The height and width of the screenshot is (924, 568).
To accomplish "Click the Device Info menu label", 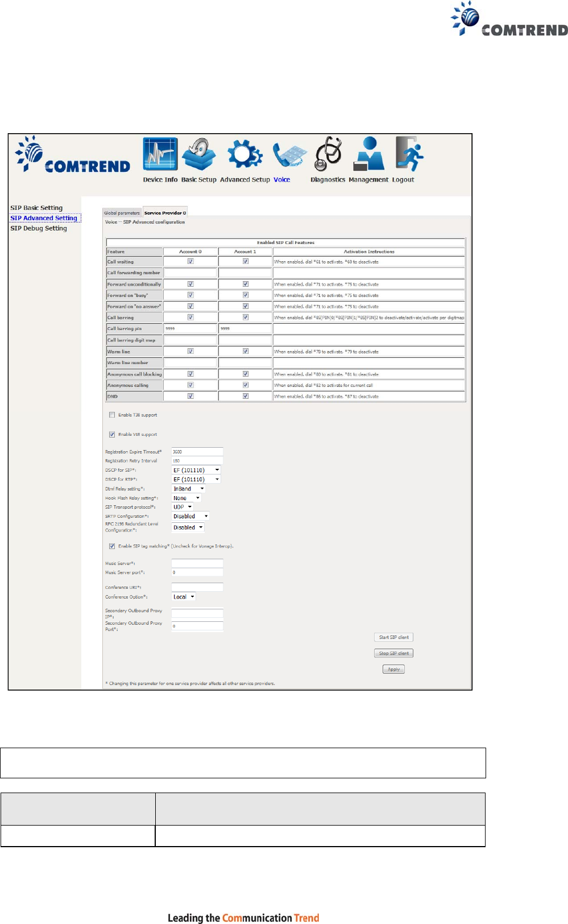I will coord(160,180).
